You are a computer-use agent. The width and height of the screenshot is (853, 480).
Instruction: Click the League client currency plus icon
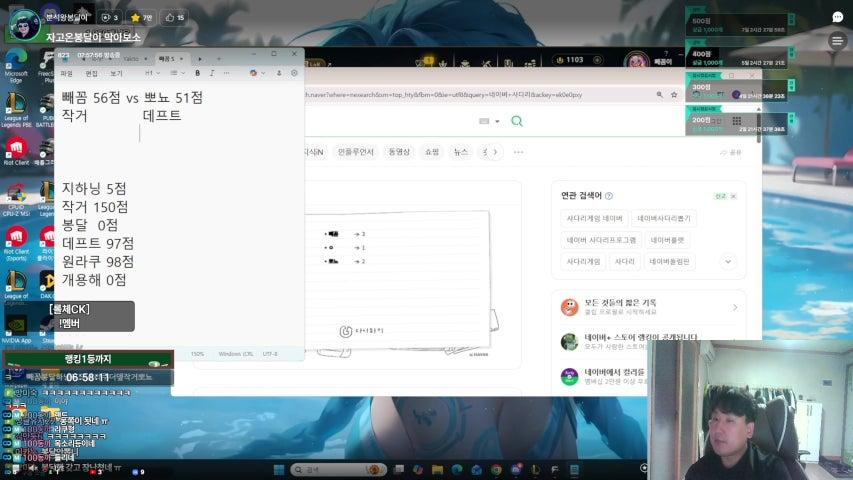pos(597,60)
